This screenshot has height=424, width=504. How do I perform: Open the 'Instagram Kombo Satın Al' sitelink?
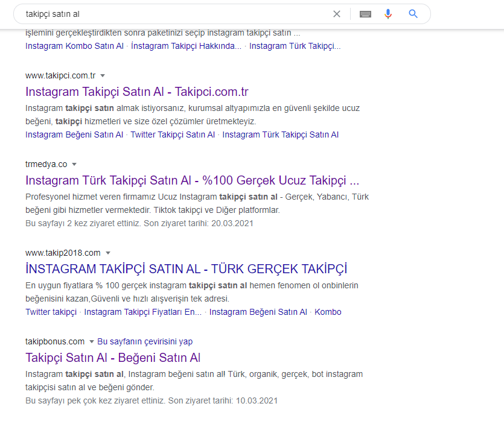pos(75,46)
